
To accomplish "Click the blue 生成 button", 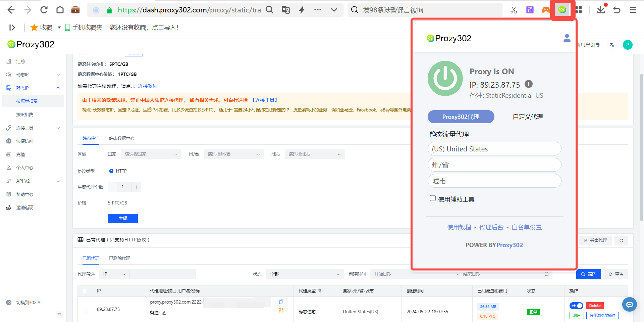I will 123,218.
